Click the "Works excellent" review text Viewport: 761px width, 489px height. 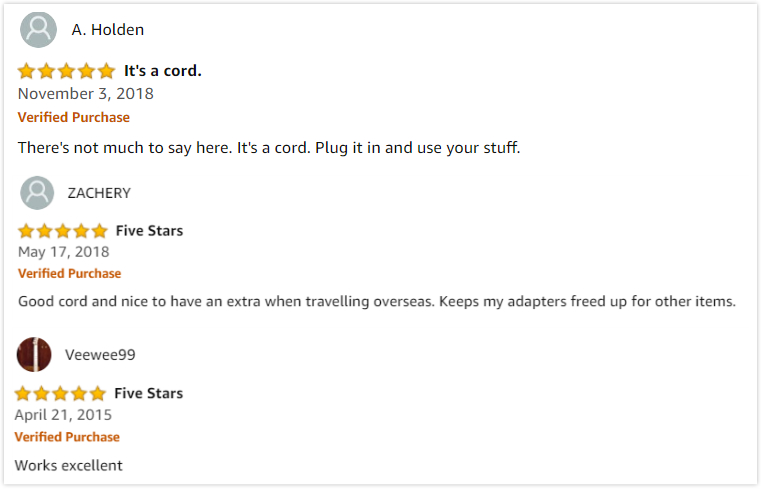tap(68, 465)
